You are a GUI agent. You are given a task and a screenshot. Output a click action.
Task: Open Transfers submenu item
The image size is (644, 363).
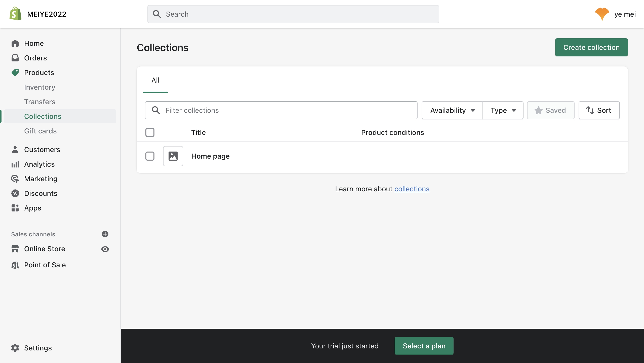[x=40, y=102]
